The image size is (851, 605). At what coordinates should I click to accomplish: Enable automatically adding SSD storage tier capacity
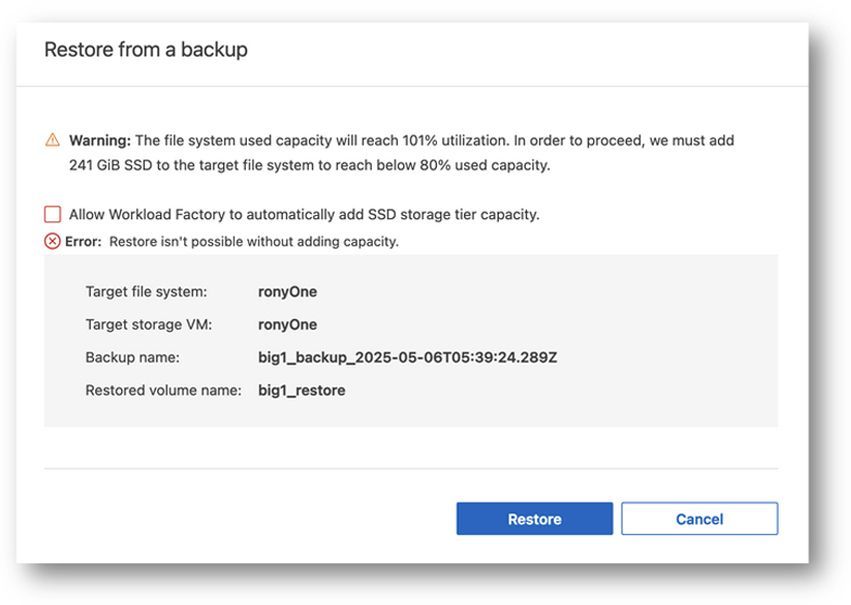point(53,214)
